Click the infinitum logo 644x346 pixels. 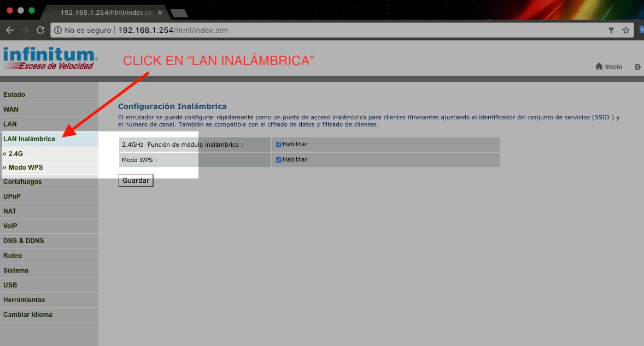[x=50, y=58]
